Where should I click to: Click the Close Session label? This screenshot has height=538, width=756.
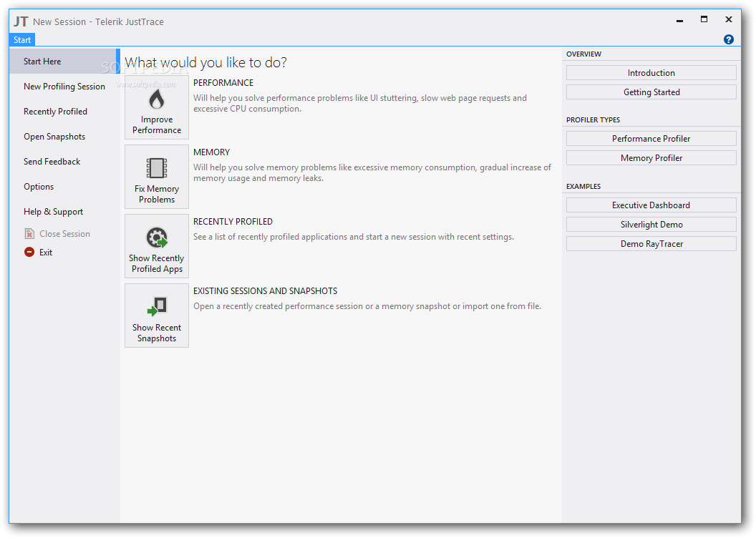pos(64,234)
